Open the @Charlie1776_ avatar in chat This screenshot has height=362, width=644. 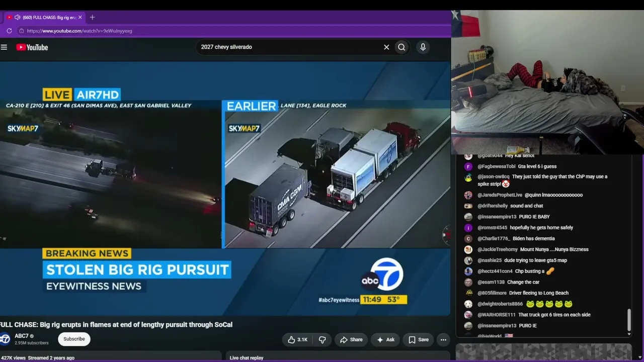[x=468, y=239]
